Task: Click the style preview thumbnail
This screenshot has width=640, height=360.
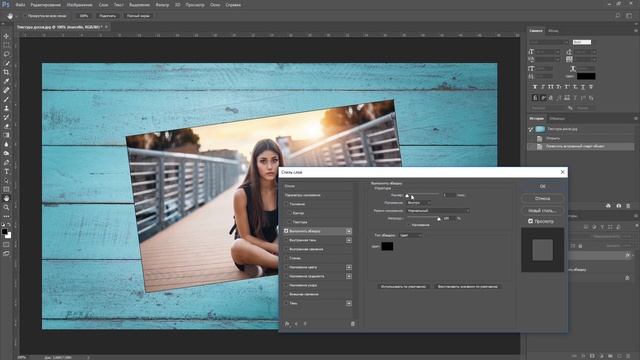Action: (x=542, y=250)
